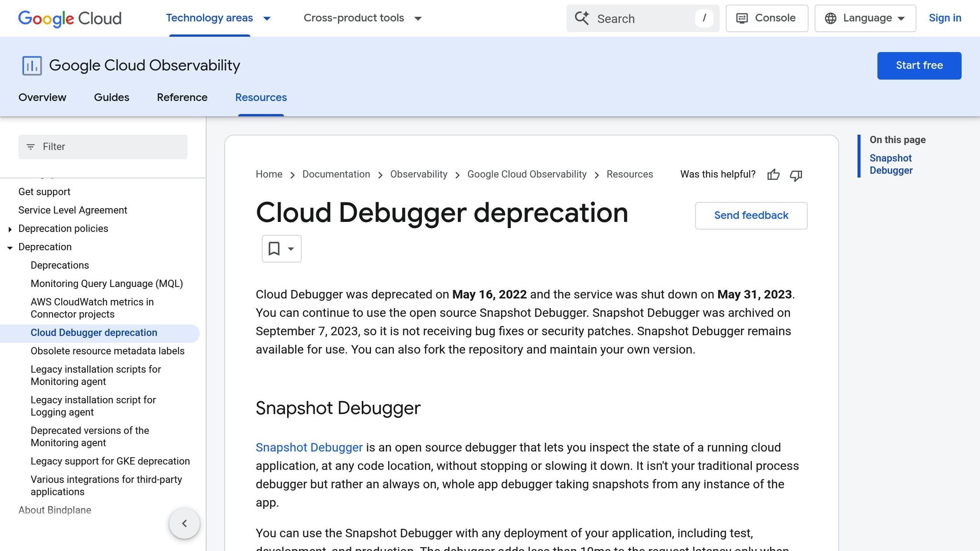Click the Language globe icon
Image resolution: width=980 pixels, height=551 pixels.
[x=830, y=18]
